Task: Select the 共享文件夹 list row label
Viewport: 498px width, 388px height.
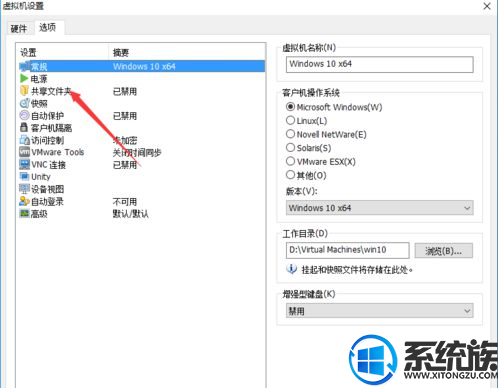Action: [51, 91]
